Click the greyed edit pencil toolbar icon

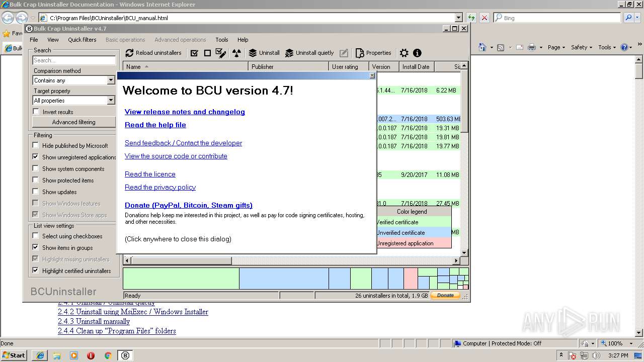pos(344,53)
